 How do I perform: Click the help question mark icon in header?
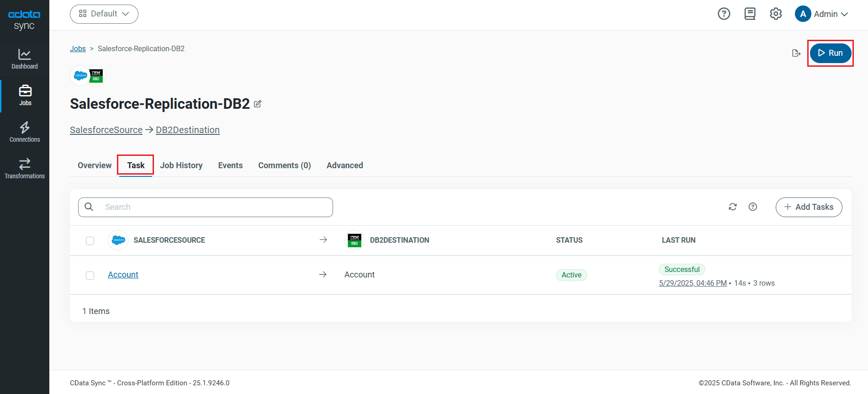(x=724, y=14)
